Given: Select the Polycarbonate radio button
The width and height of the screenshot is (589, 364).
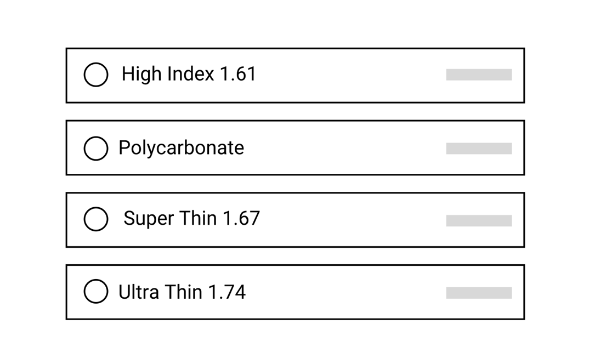Looking at the screenshot, I should 96,148.
